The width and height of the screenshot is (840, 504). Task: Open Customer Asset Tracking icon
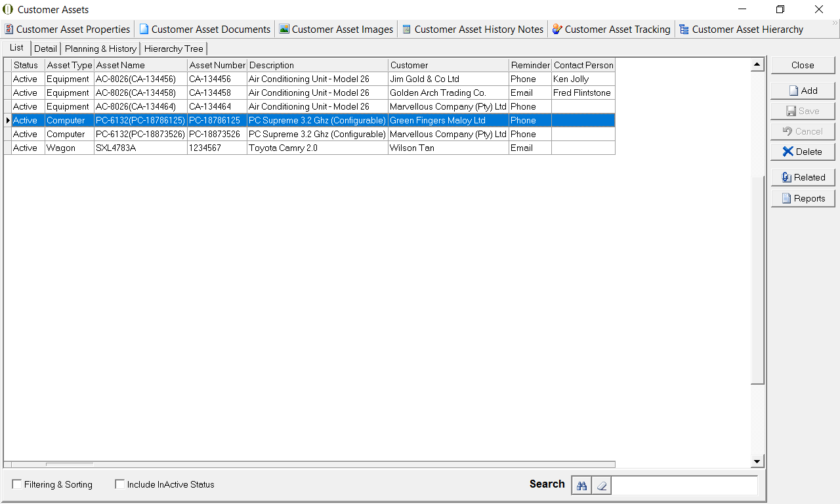pos(557,29)
